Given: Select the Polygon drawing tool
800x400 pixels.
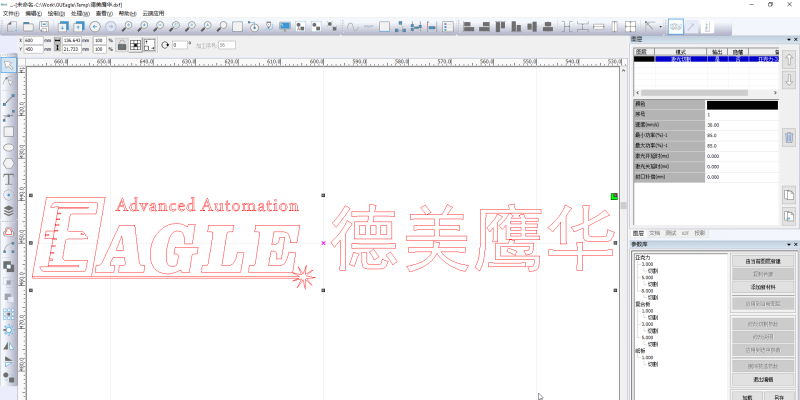Looking at the screenshot, I should coord(9,163).
